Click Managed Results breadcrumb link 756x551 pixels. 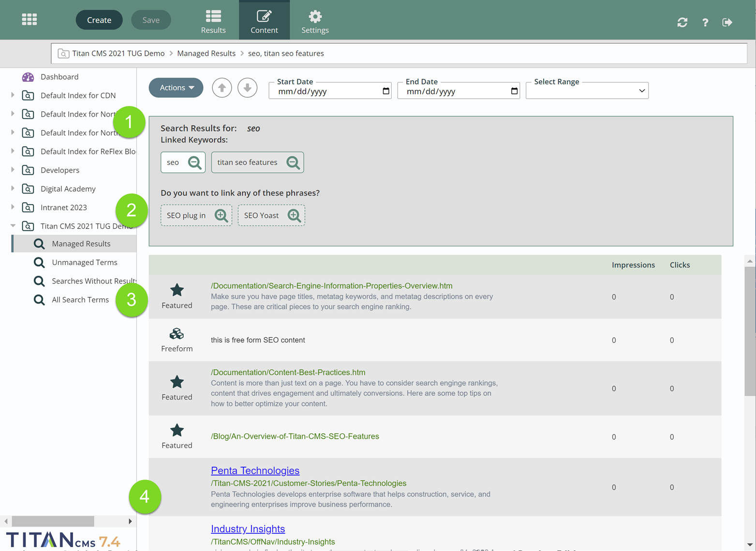pos(206,54)
